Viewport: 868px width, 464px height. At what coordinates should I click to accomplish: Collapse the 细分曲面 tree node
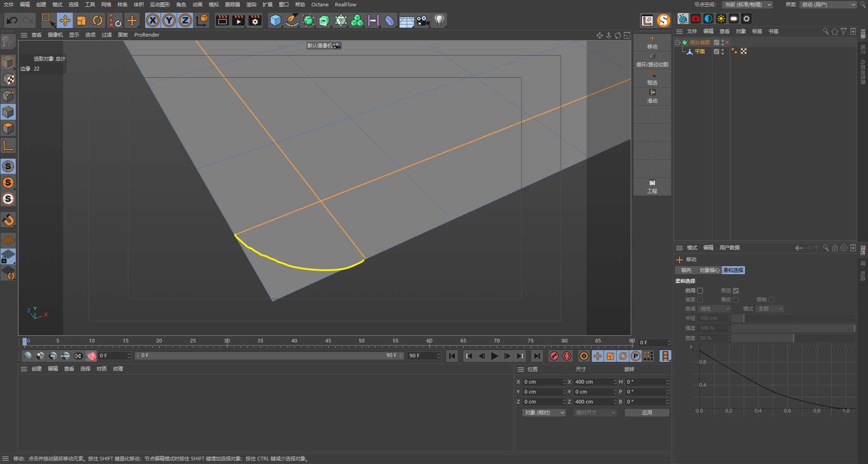point(678,42)
